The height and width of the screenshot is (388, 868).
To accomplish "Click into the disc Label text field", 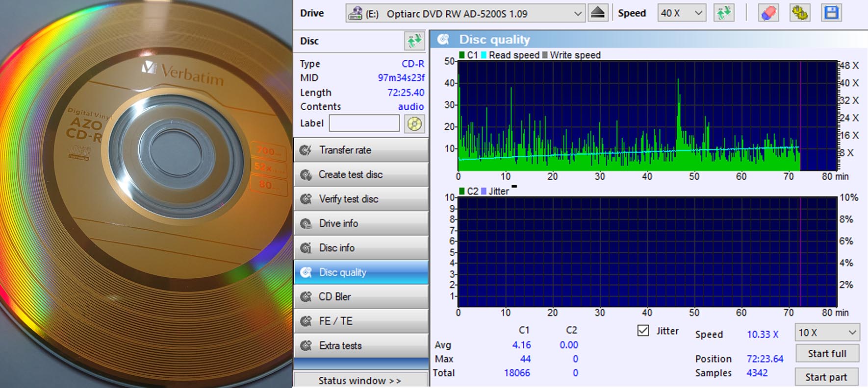I will 364,123.
